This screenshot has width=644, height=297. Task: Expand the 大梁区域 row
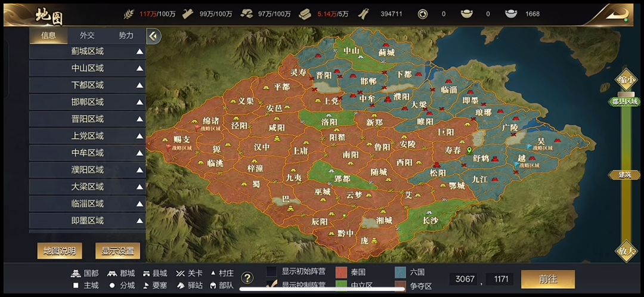pos(88,187)
